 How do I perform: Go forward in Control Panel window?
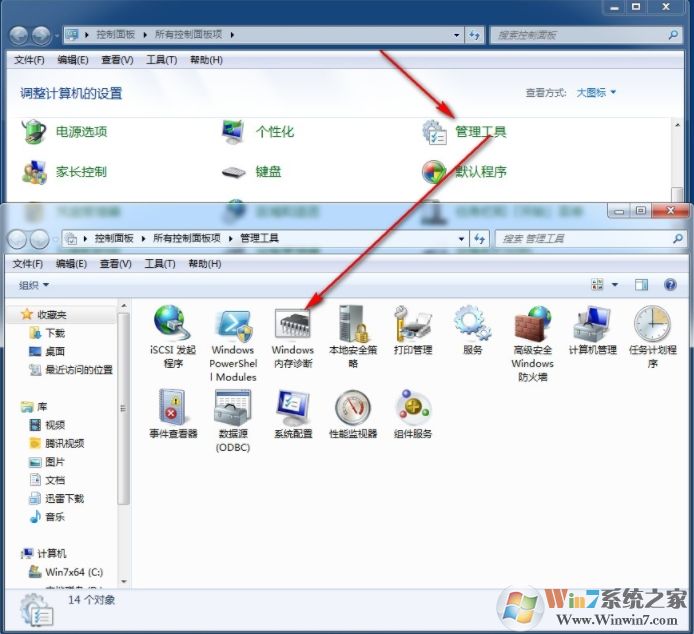point(42,35)
